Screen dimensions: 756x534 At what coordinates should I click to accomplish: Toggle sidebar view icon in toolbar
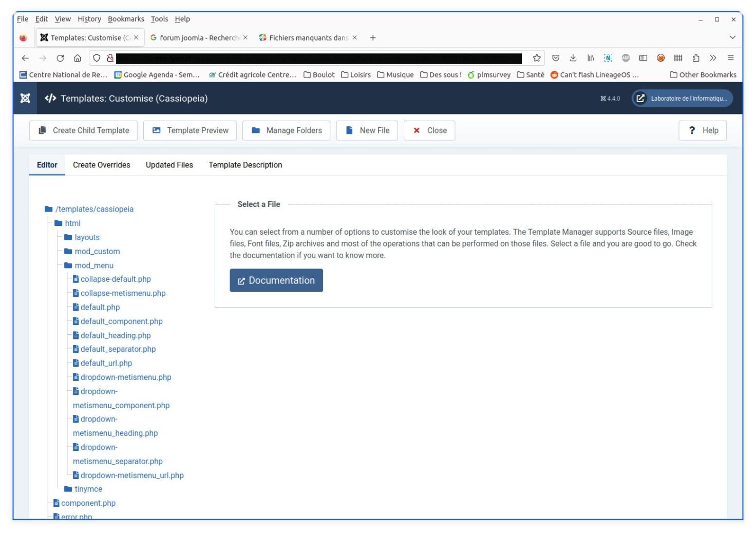pos(643,58)
